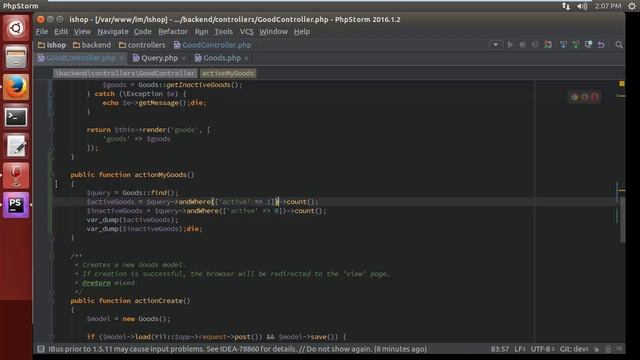Open the Wine application dock icon

16,176
